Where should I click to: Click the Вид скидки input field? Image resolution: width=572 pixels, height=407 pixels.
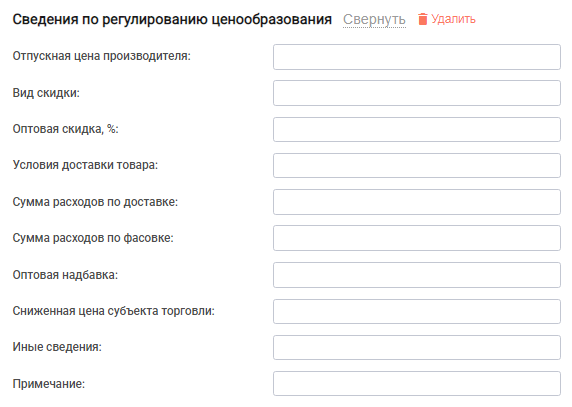tap(417, 93)
